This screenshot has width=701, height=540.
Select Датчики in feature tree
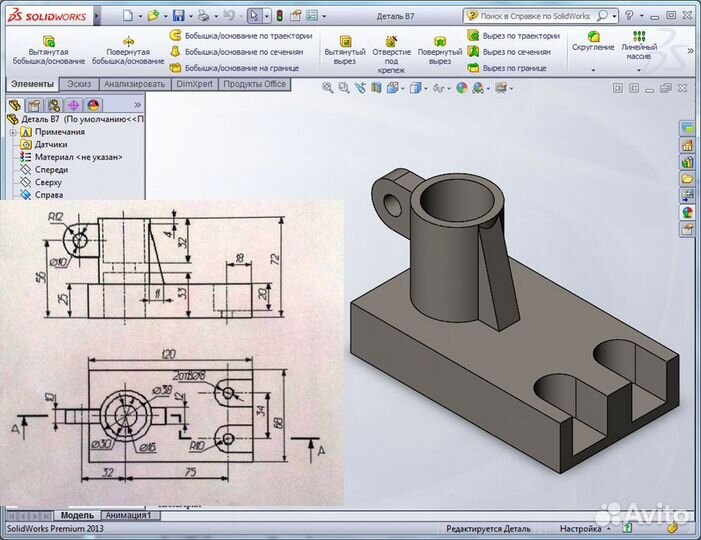(x=44, y=144)
